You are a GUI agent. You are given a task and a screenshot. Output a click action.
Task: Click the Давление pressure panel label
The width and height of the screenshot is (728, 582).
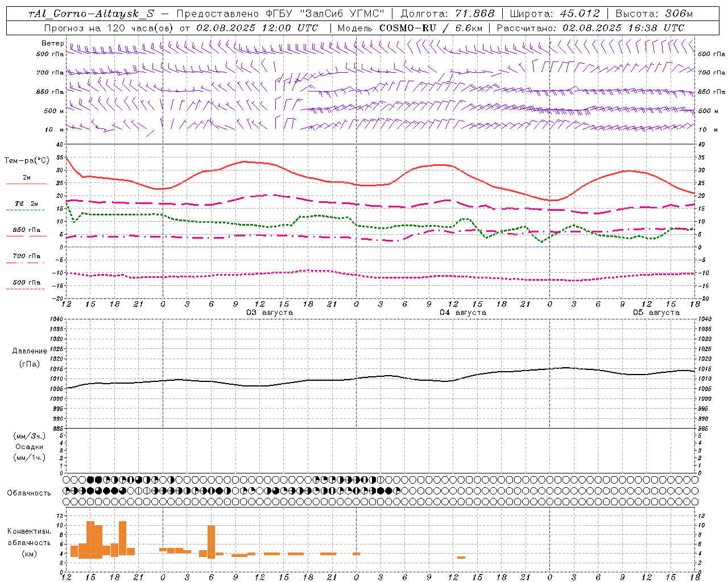click(30, 351)
